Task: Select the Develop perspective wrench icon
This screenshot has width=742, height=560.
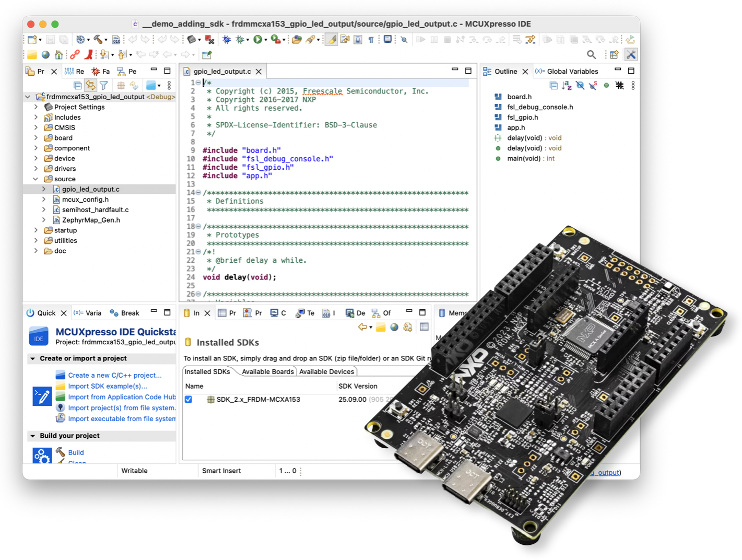Action: pos(631,54)
